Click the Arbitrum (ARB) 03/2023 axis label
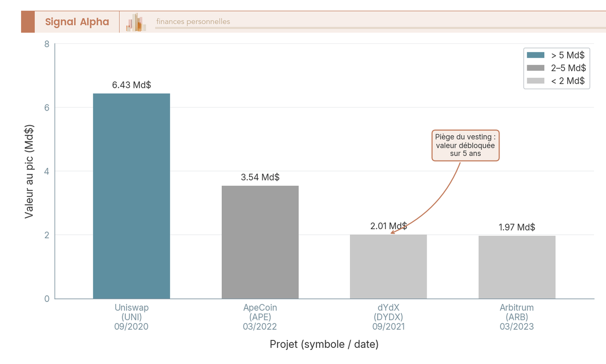The width and height of the screenshot is (606, 364). 517,317
